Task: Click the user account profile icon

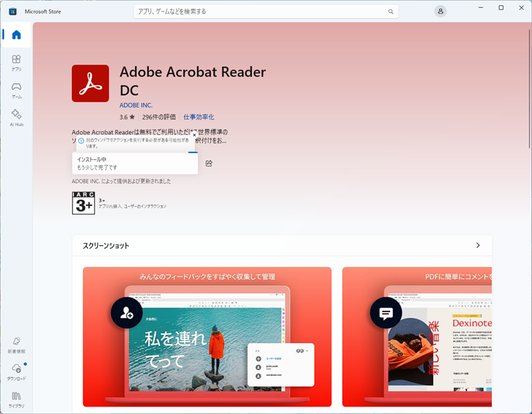Action: click(440, 11)
